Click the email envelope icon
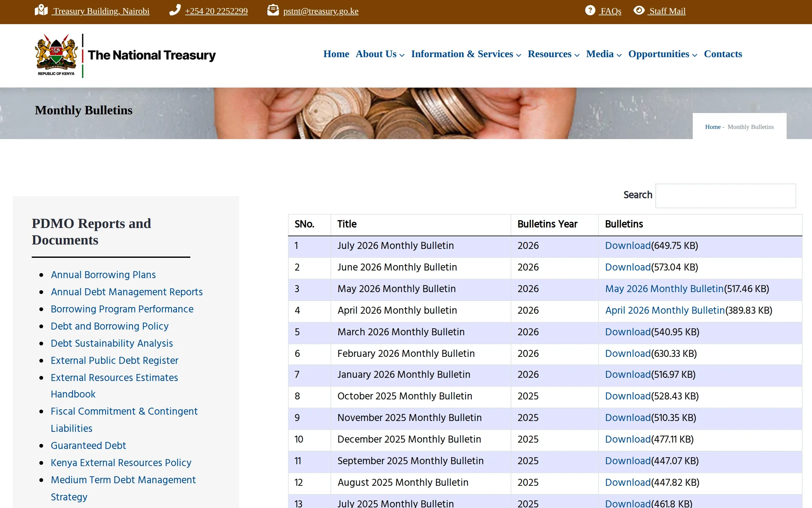The image size is (812, 508). click(273, 10)
